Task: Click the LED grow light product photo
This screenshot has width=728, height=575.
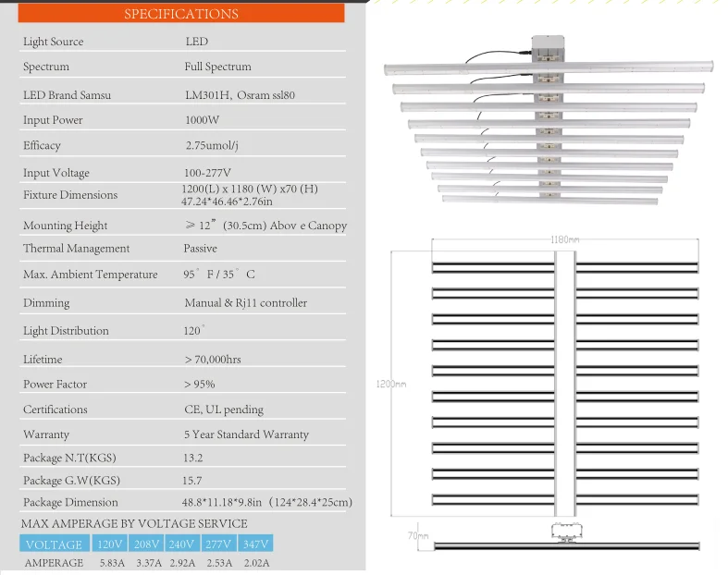Action: (x=549, y=120)
